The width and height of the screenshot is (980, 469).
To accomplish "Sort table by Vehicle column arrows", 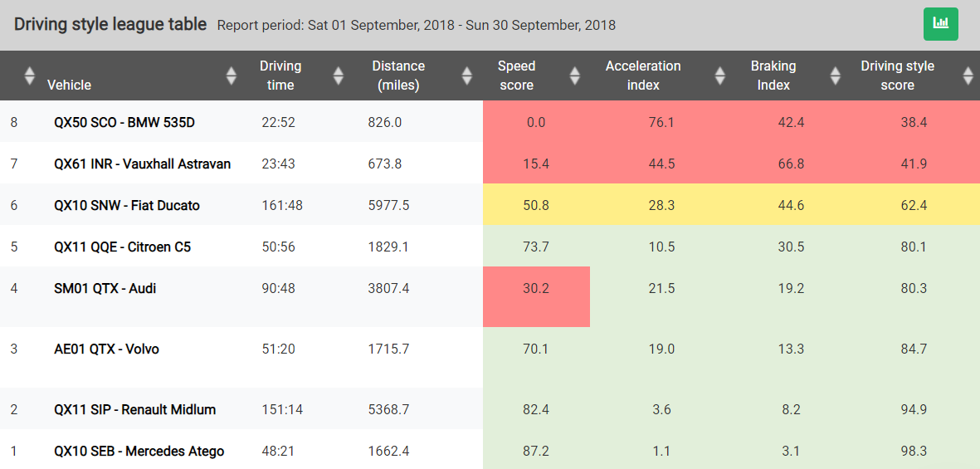I will (231, 76).
